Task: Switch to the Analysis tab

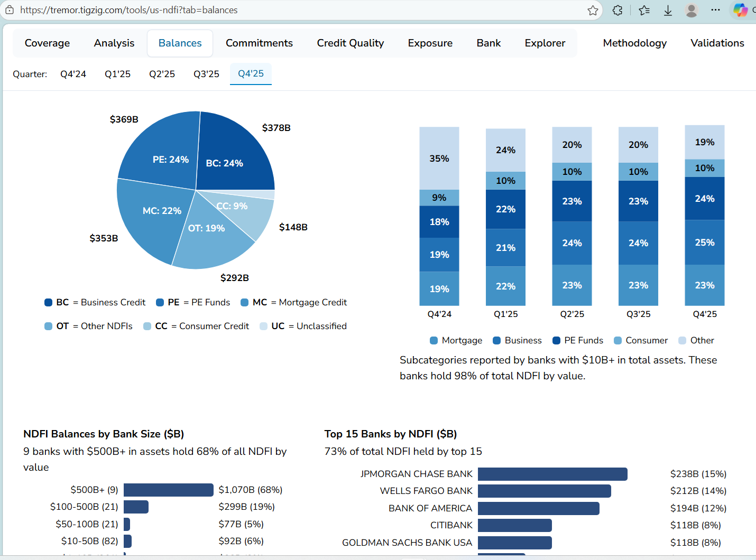Action: pos(114,43)
